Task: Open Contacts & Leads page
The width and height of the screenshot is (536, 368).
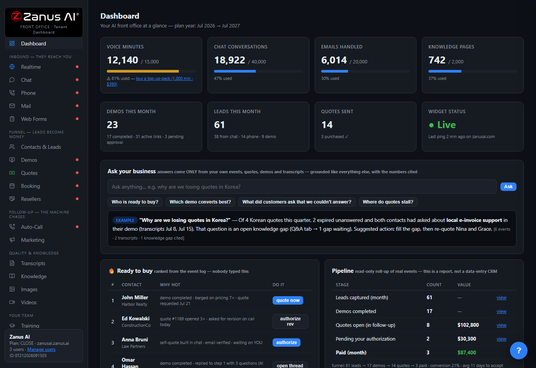Action: (x=44, y=147)
